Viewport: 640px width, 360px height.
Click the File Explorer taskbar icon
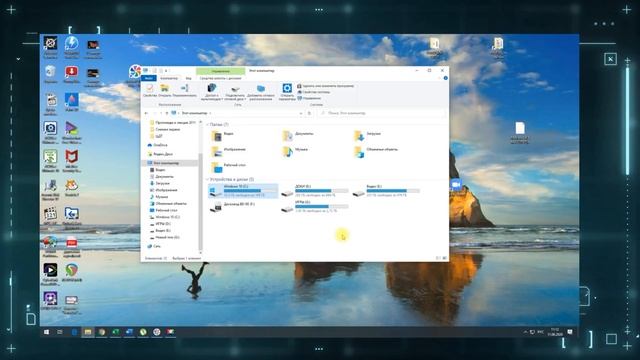click(x=88, y=332)
